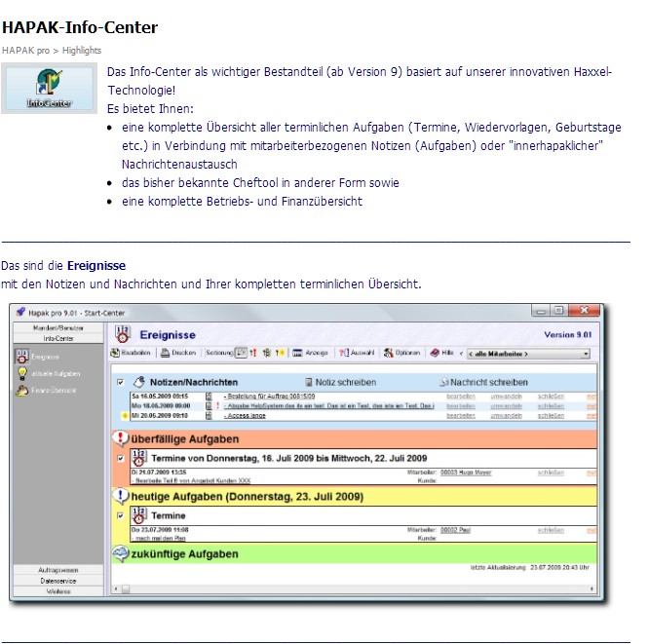Switch to the Mandant/Benutzer tab
649x644 pixels.
[x=58, y=328]
